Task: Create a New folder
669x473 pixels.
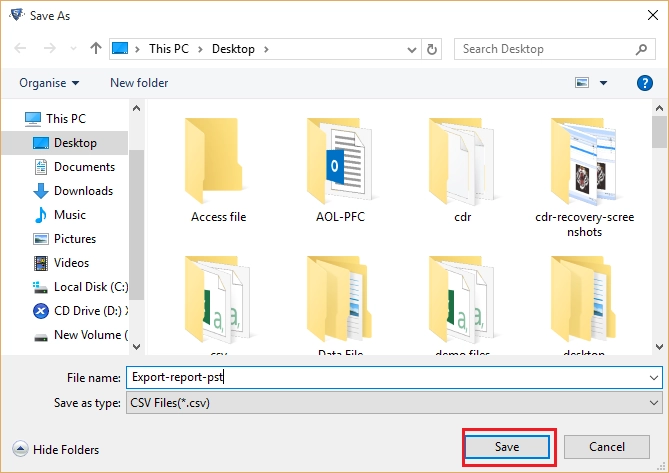Action: coord(139,83)
